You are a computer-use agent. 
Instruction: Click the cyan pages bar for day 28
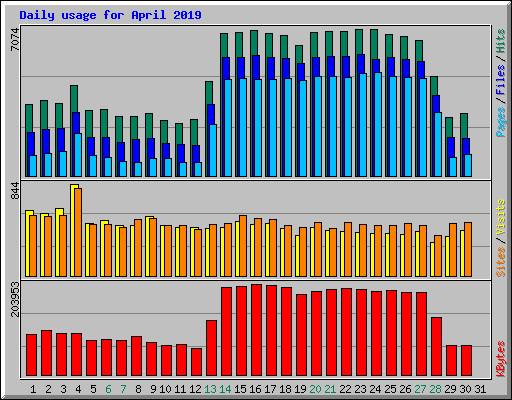point(438,144)
